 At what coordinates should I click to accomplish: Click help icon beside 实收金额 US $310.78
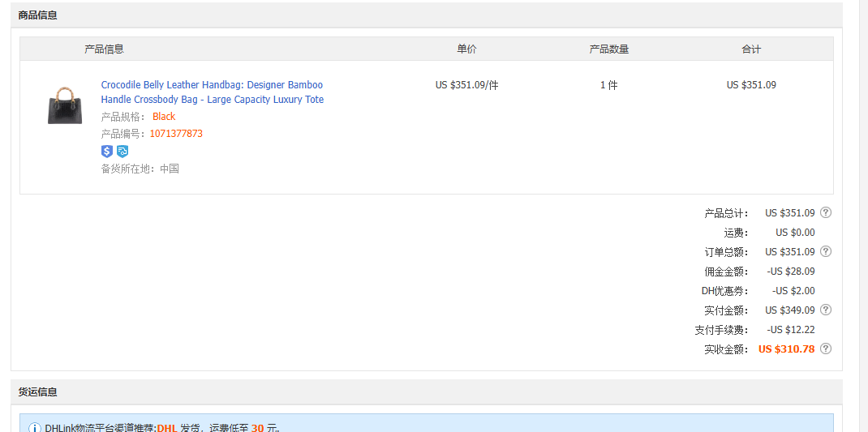coord(826,349)
